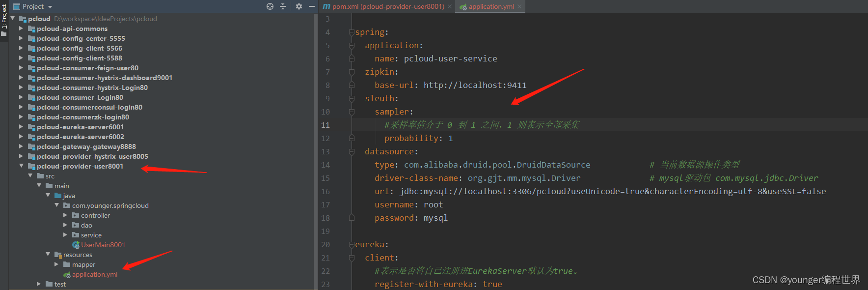868x290 pixels.
Task: Collapse pcloud-provider-user8001 module
Action: (x=21, y=166)
